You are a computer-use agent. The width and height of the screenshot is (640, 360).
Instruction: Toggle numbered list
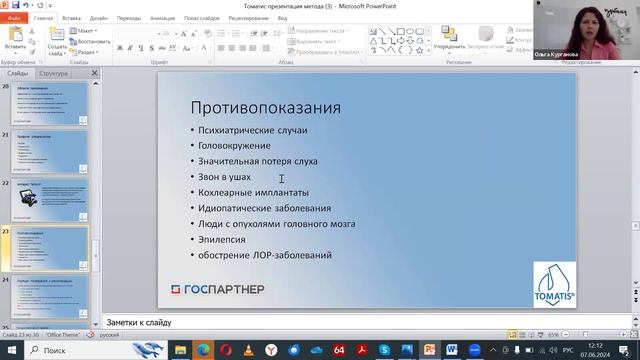click(x=237, y=34)
